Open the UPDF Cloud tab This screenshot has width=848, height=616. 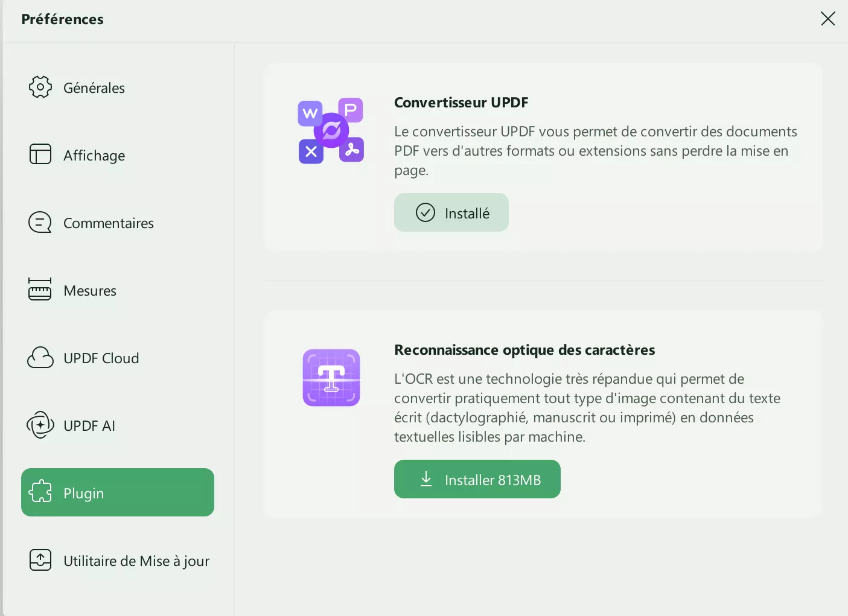(101, 358)
